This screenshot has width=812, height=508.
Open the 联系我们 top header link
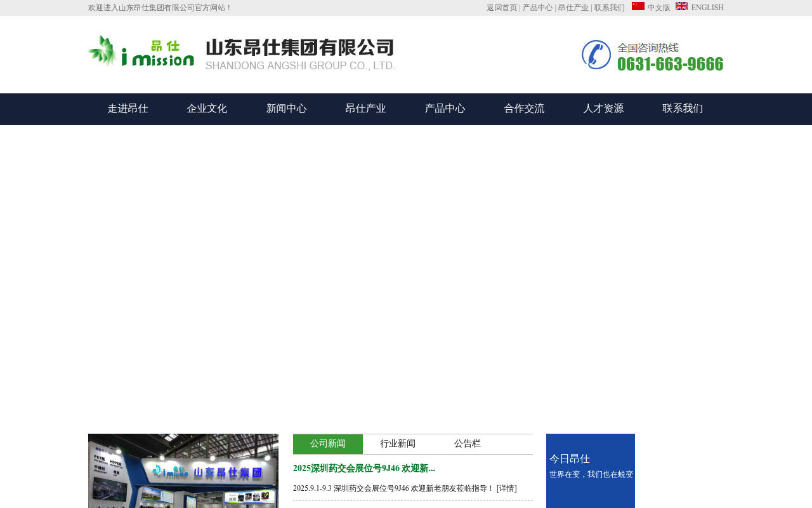[609, 8]
